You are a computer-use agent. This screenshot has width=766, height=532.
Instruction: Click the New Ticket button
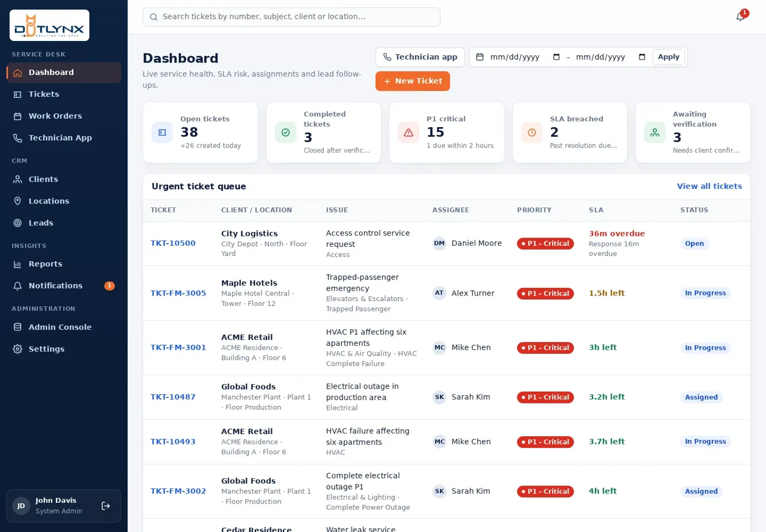(413, 81)
